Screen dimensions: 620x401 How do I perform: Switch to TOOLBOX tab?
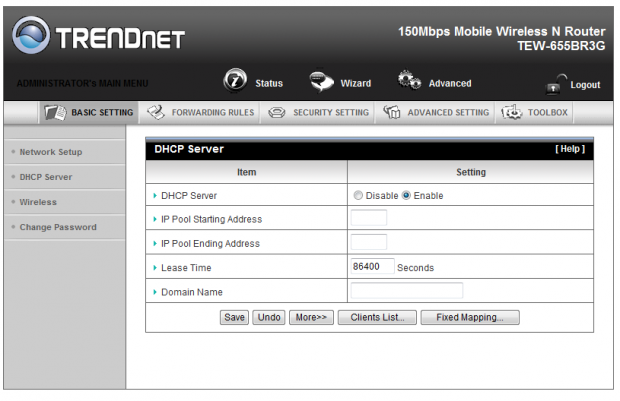click(534, 113)
